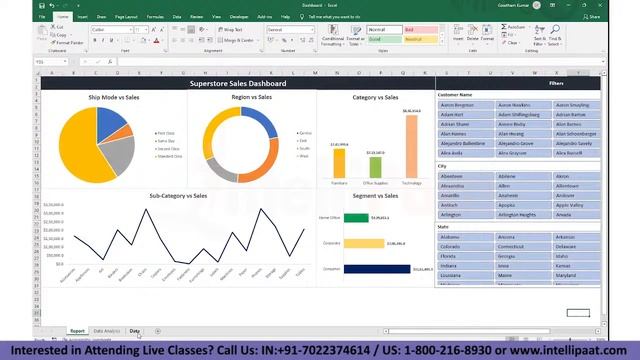This screenshot has width=640, height=360.
Task: Select the Arlington Heights slicer button
Action: click(x=523, y=215)
